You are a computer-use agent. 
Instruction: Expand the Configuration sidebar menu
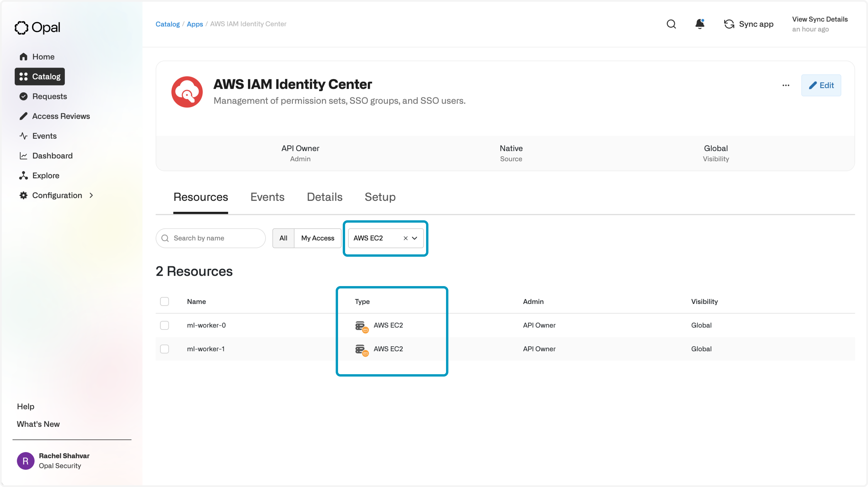pos(57,195)
